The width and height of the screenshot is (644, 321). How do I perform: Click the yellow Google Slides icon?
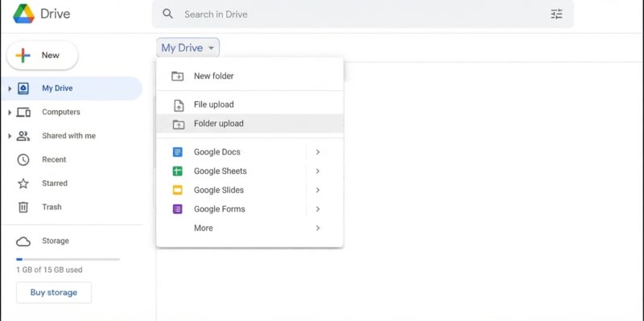(x=177, y=190)
